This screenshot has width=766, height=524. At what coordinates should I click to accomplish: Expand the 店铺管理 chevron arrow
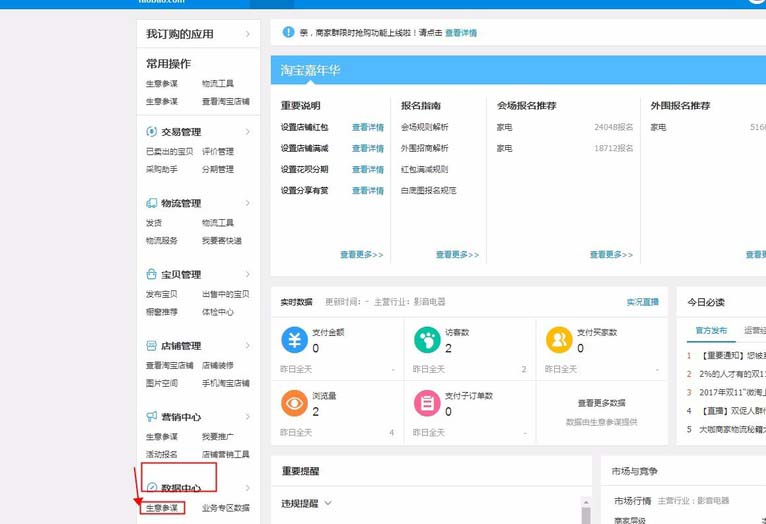point(248,346)
